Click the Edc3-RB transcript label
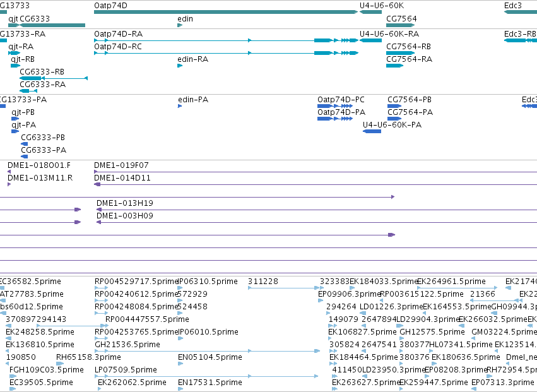Viewport: 537px width, 392px height. [x=520, y=34]
